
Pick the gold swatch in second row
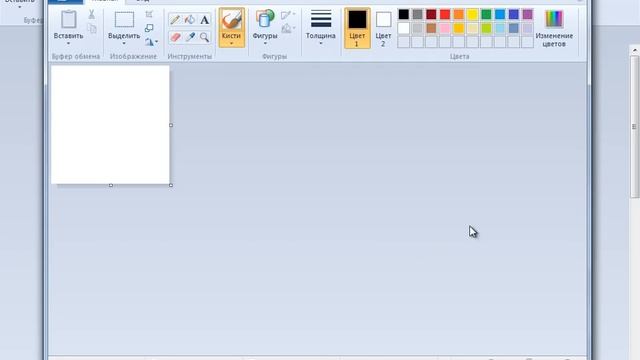point(459,28)
